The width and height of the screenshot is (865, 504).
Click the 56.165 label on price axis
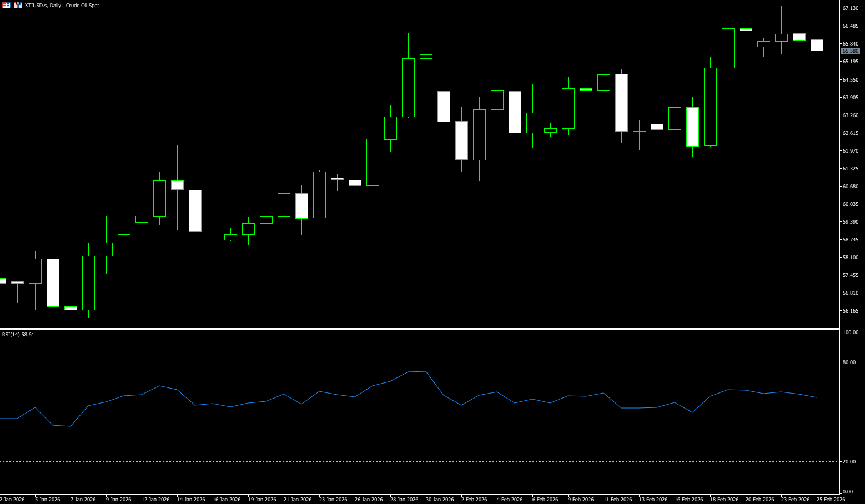click(x=850, y=311)
